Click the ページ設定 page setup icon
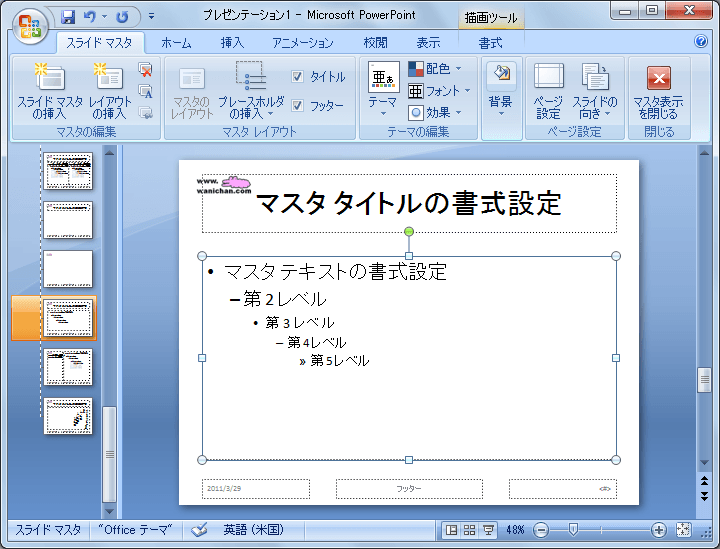720x549 pixels. click(x=548, y=91)
